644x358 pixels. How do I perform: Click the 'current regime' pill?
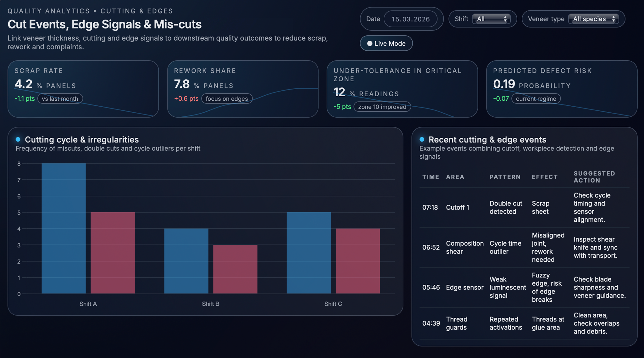tap(536, 99)
